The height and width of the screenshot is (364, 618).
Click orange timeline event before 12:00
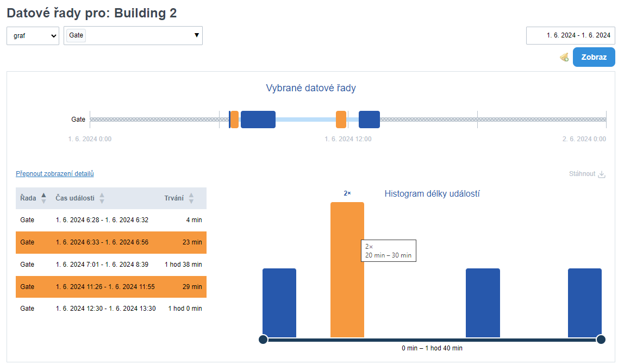341,120
